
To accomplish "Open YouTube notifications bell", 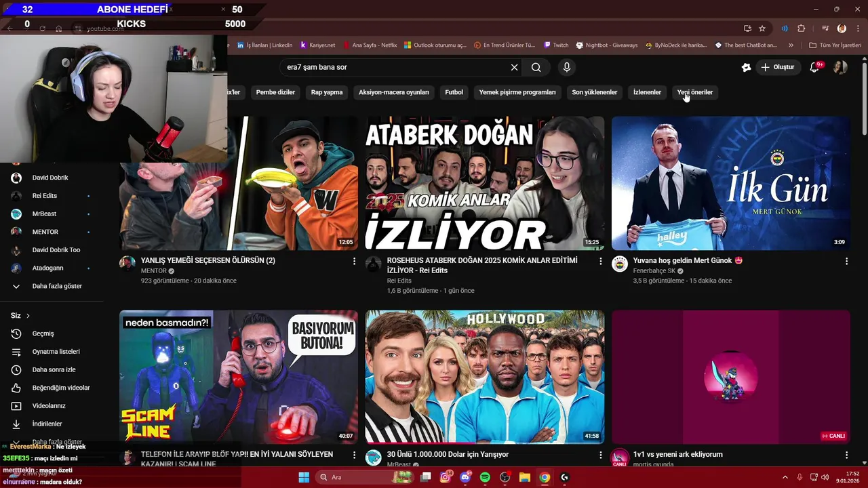I will coord(816,67).
